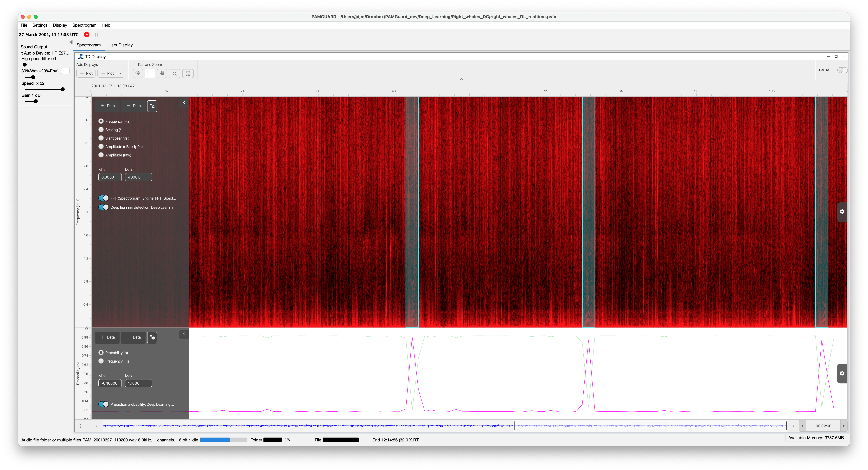This screenshot has width=868, height=470.
Task: Remove data from probability plot
Action: point(134,337)
